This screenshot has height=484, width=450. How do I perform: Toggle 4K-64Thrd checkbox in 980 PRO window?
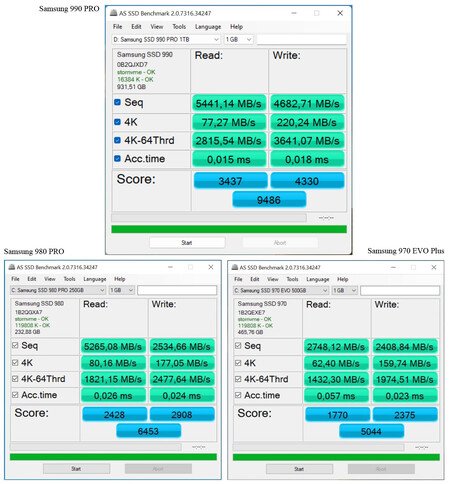tap(15, 378)
